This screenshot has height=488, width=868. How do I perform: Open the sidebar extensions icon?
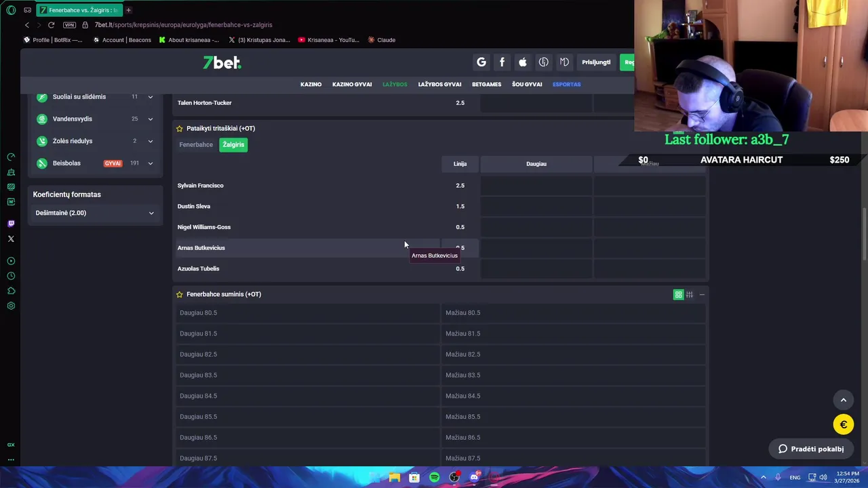11,291
